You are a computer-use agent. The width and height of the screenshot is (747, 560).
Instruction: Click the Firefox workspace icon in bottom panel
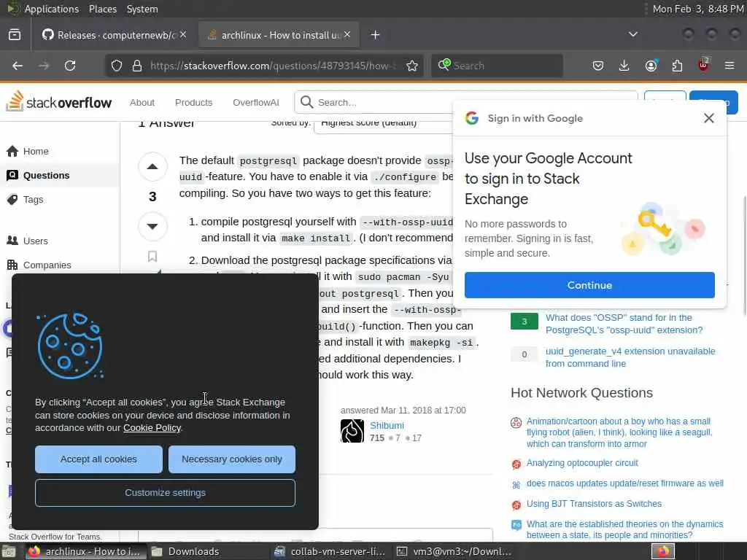coord(663,551)
